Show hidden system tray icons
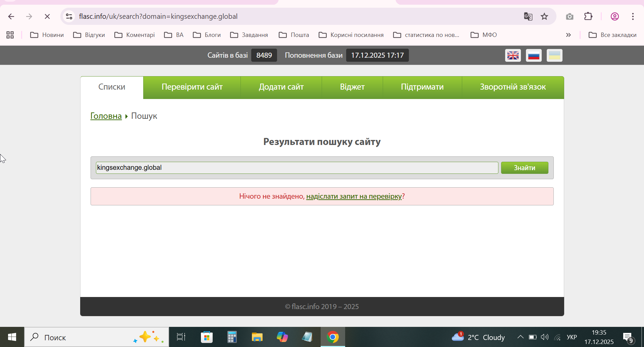This screenshot has width=644, height=347. (x=520, y=337)
